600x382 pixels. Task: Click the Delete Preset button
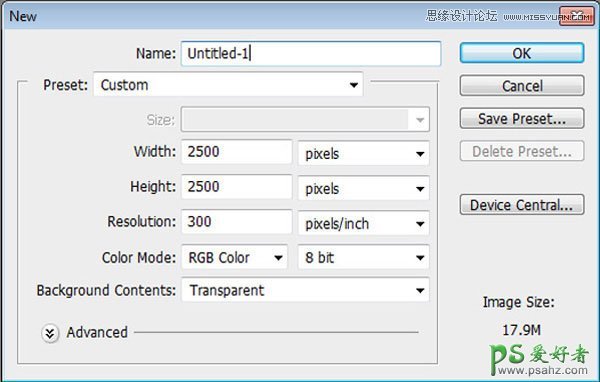pyautogui.click(x=522, y=151)
